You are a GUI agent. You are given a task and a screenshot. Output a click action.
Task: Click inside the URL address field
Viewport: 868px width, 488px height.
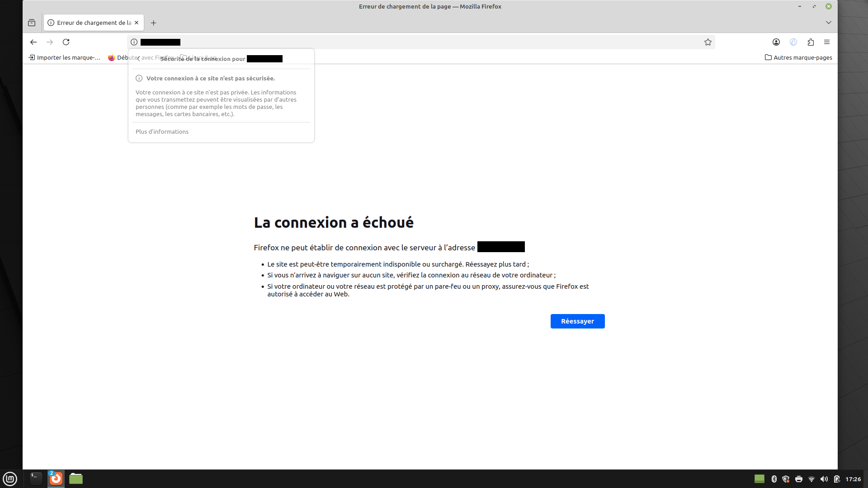(407, 42)
